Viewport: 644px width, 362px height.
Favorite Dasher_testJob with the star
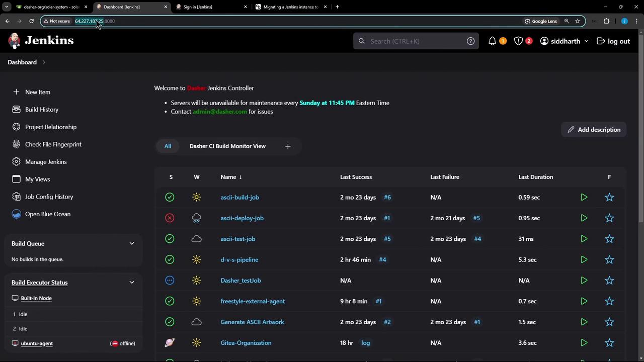click(x=609, y=281)
